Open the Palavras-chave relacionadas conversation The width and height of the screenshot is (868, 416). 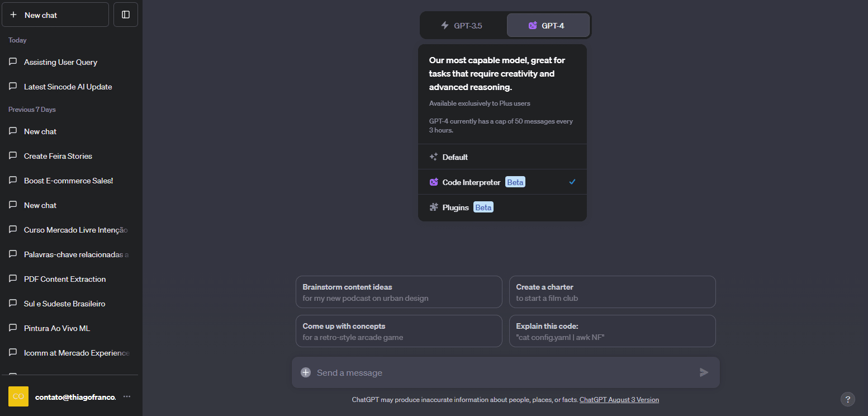(x=69, y=254)
